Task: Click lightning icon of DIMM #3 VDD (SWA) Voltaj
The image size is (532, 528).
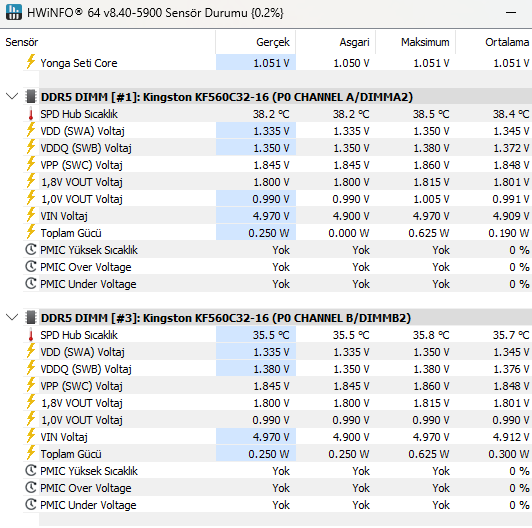Action: click(31, 352)
